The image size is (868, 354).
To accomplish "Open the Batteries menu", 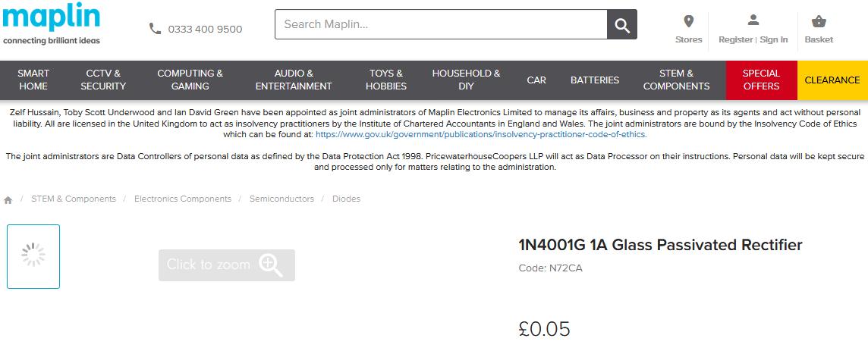I will tap(595, 80).
